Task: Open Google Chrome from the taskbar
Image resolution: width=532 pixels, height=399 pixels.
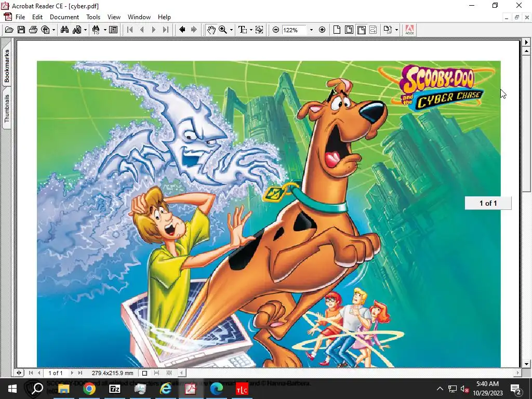Action: 89,389
